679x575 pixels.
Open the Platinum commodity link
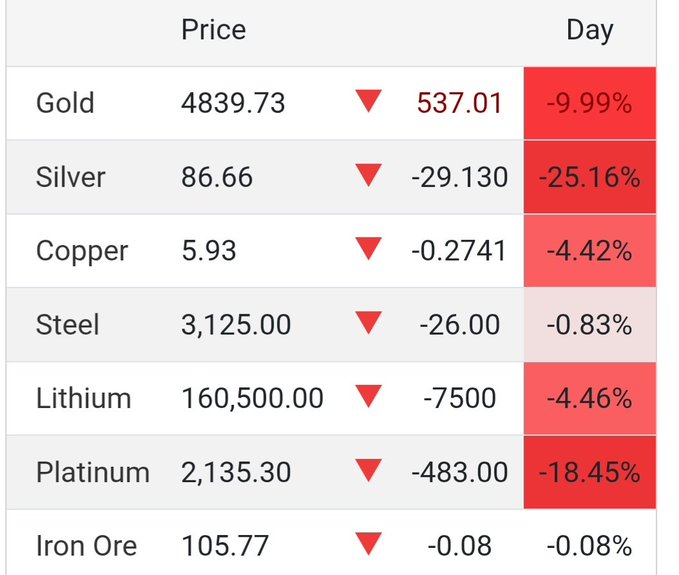pyautogui.click(x=92, y=472)
